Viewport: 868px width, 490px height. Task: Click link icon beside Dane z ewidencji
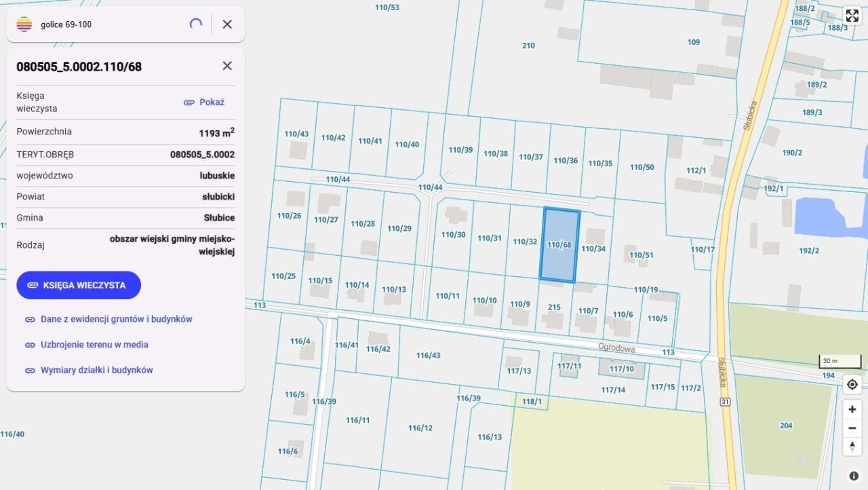click(30, 319)
